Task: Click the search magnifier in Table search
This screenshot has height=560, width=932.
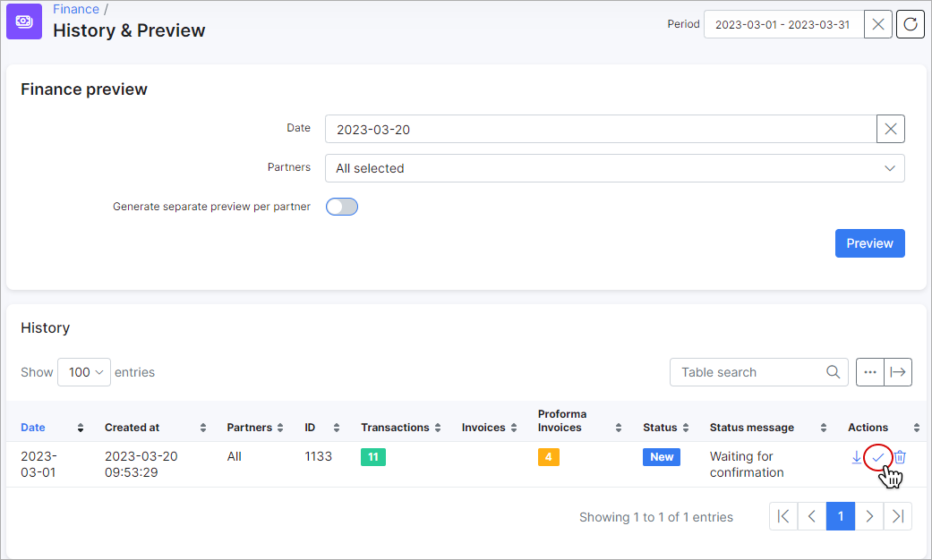Action: 833,372
